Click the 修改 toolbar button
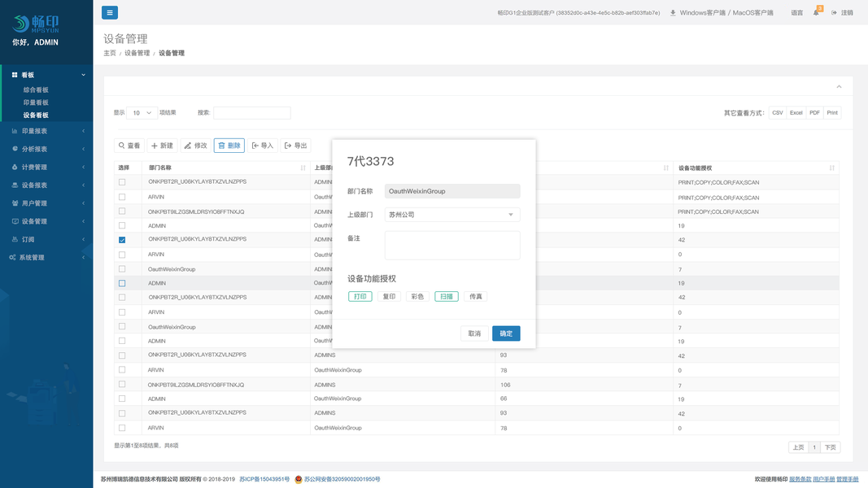The height and width of the screenshot is (488, 868). click(x=195, y=146)
